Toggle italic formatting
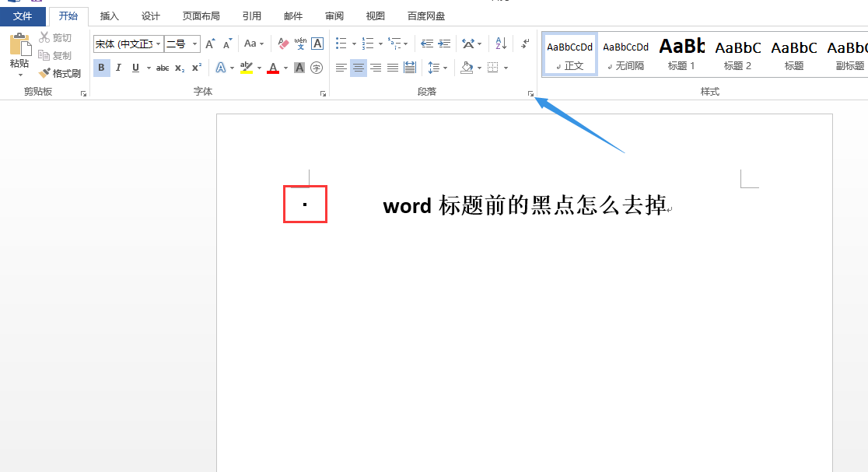Image resolution: width=868 pixels, height=472 pixels. (118, 68)
